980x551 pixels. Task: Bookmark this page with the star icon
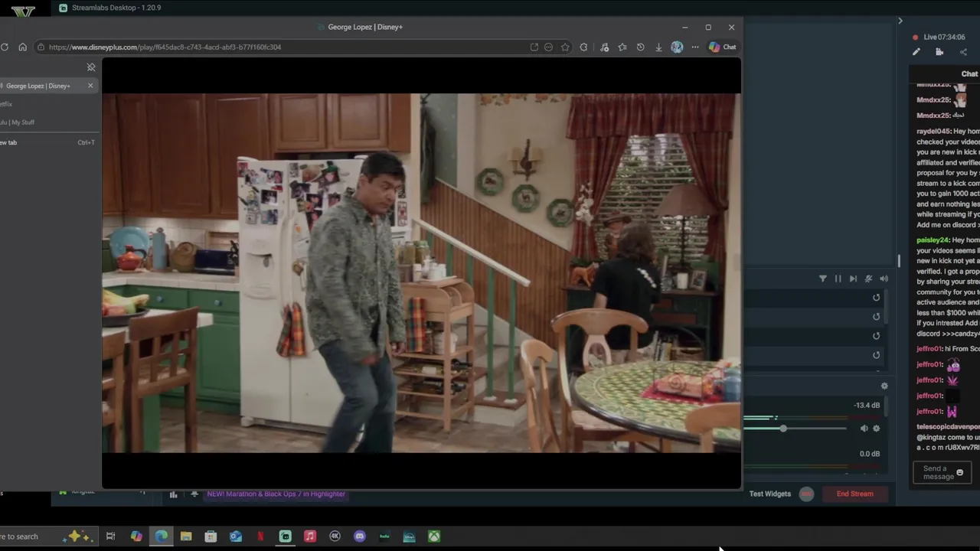[565, 47]
